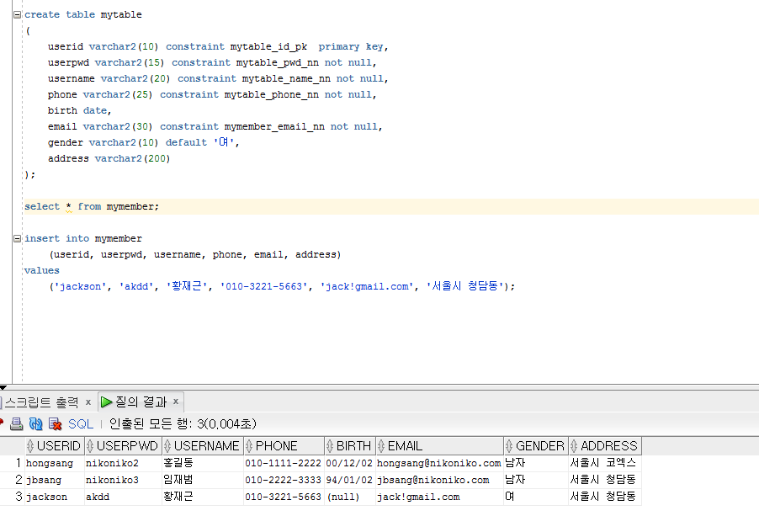This screenshot has width=759, height=532.
Task: Click the sort arrows icon next to BIRTH
Action: coord(330,446)
